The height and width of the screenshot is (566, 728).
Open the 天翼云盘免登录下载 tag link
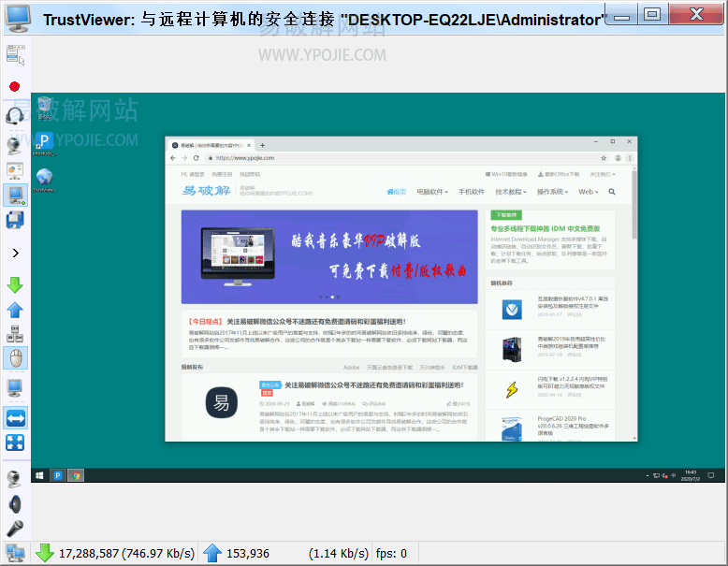389,368
